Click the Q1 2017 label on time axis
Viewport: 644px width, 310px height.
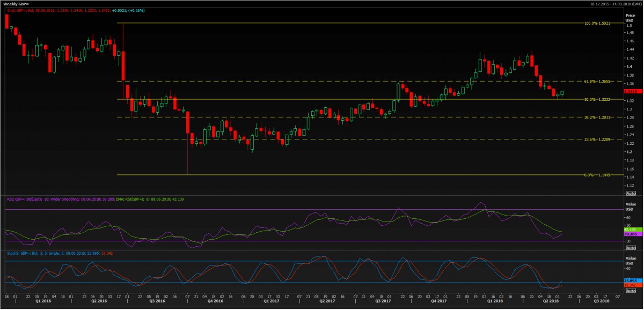(270, 301)
